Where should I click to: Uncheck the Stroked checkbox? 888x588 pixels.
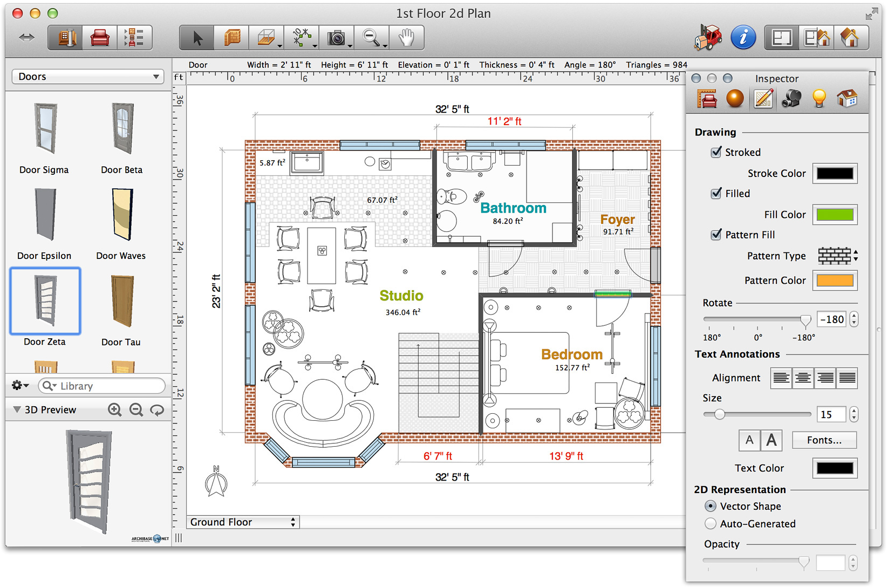pos(716,152)
